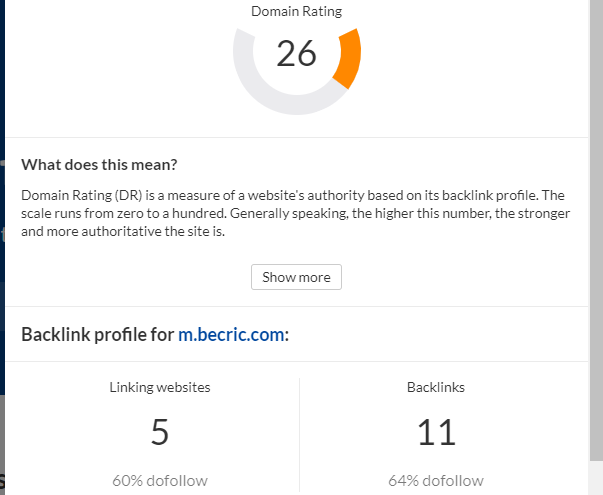
Task: Click the gray portion of the rating gauge
Action: tap(260, 93)
